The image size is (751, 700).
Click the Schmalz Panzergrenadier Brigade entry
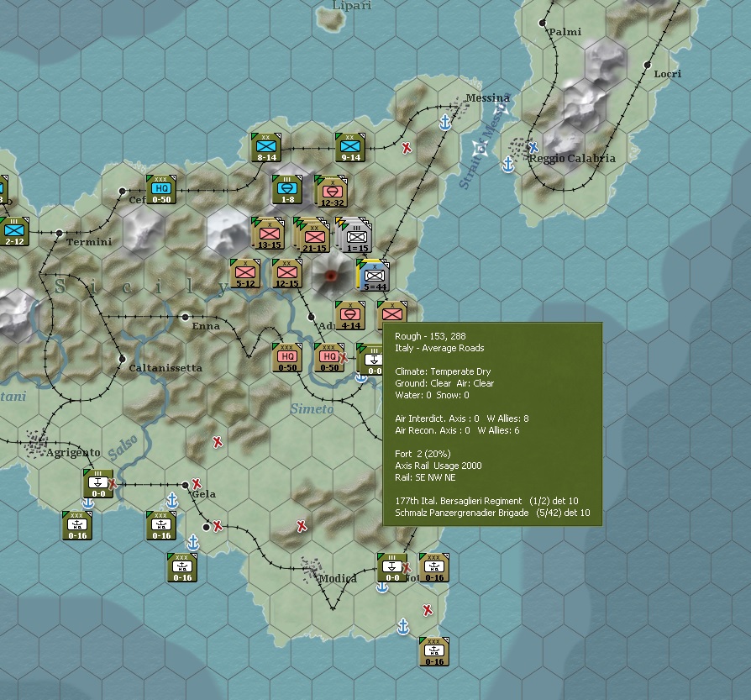coord(492,513)
